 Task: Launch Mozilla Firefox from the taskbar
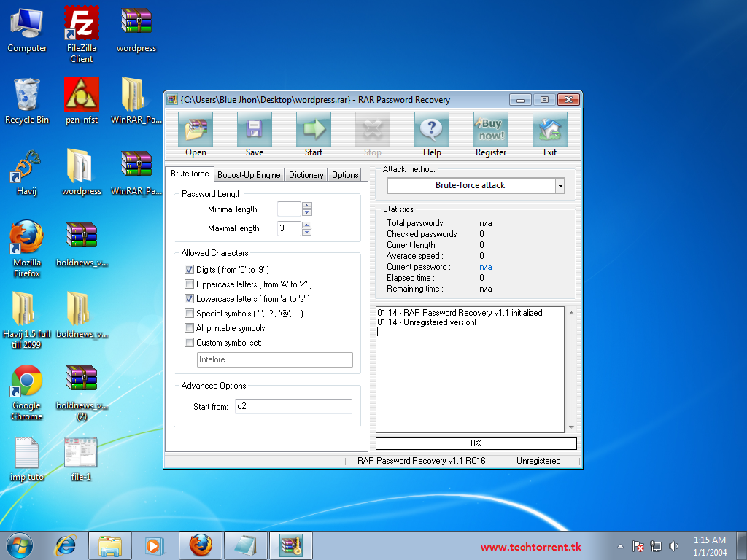tap(201, 545)
